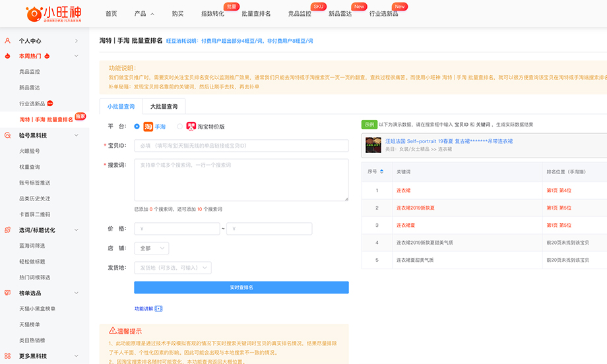Image resolution: width=607 pixels, height=364 pixels.
Task: Click the 本周热门 flame icon
Action: 7,56
